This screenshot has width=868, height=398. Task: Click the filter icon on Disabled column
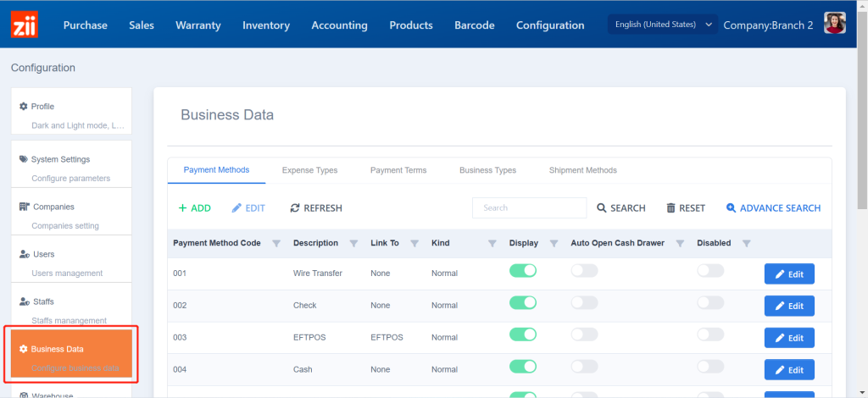[x=746, y=244]
